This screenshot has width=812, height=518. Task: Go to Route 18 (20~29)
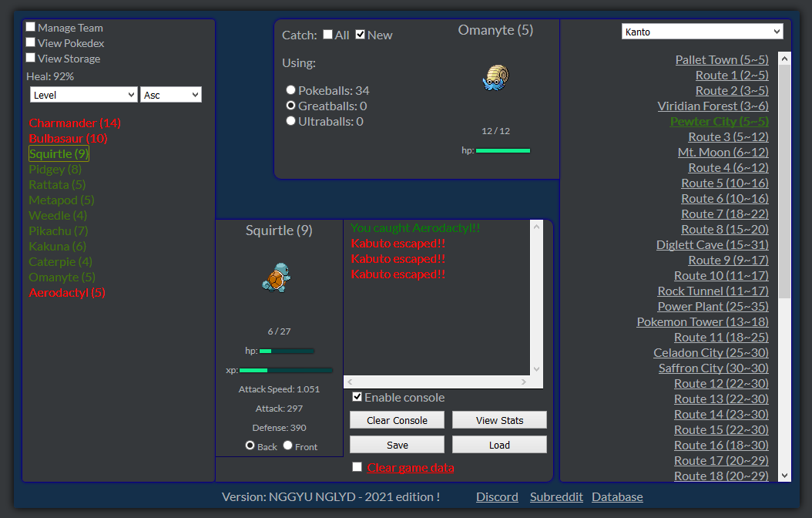pos(721,476)
